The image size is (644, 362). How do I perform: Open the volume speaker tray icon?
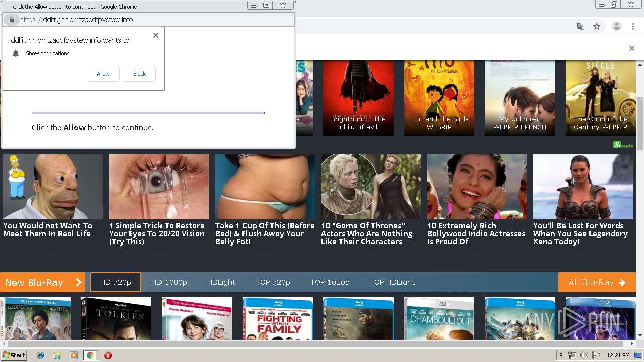point(583,355)
